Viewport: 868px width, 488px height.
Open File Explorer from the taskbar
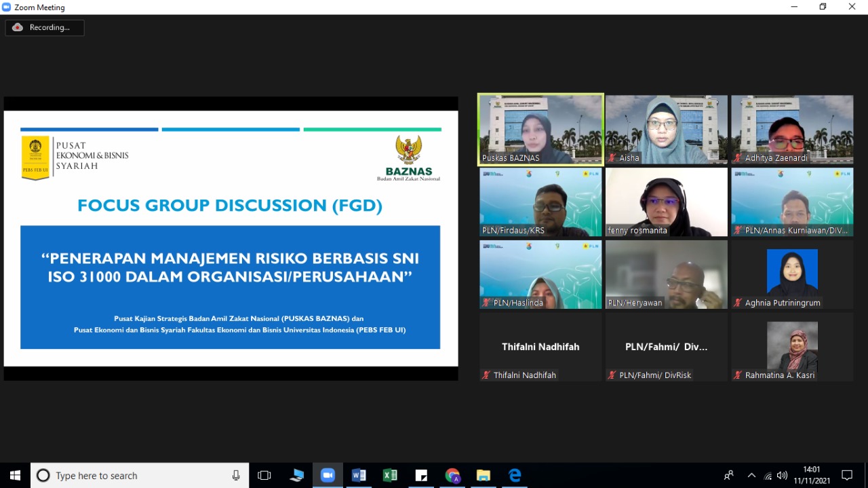click(x=483, y=475)
